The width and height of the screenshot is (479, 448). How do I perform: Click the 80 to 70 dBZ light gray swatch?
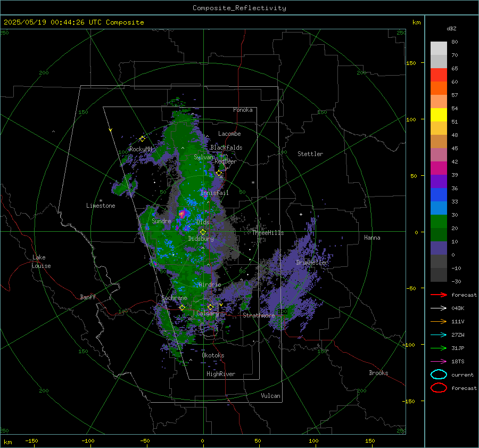click(x=439, y=48)
